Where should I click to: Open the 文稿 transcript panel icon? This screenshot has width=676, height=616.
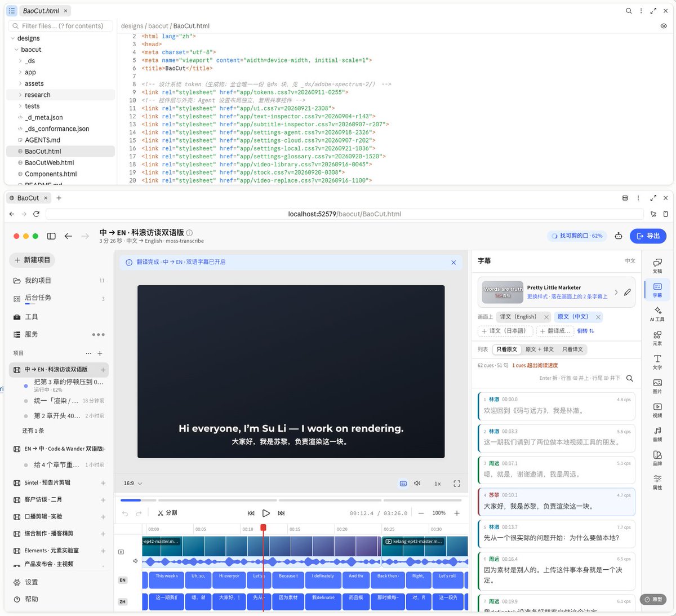click(x=657, y=266)
